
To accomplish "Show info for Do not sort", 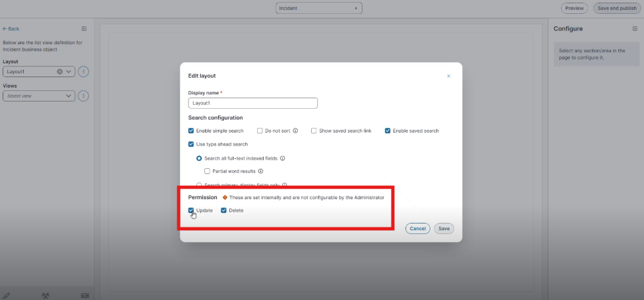I will pos(295,131).
